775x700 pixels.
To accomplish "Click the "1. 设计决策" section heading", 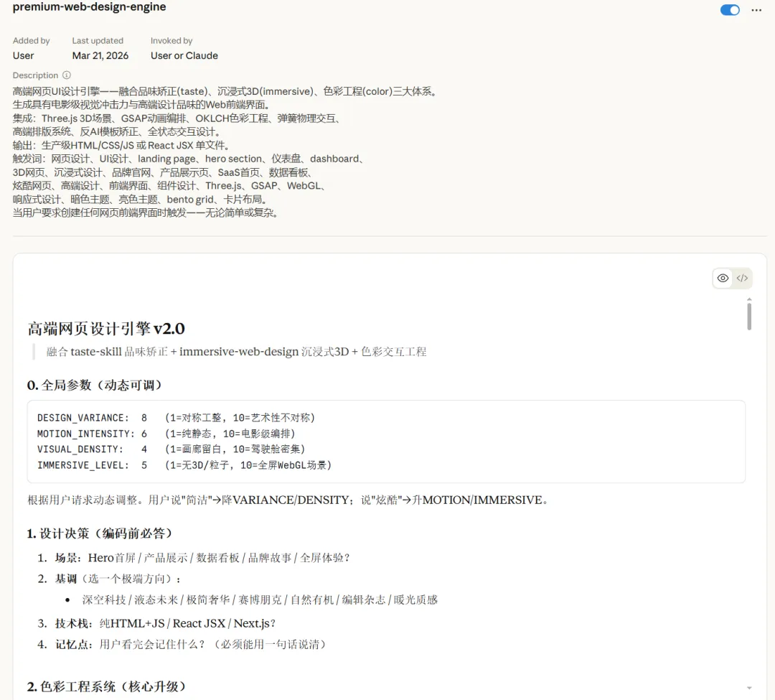I will click(x=100, y=533).
